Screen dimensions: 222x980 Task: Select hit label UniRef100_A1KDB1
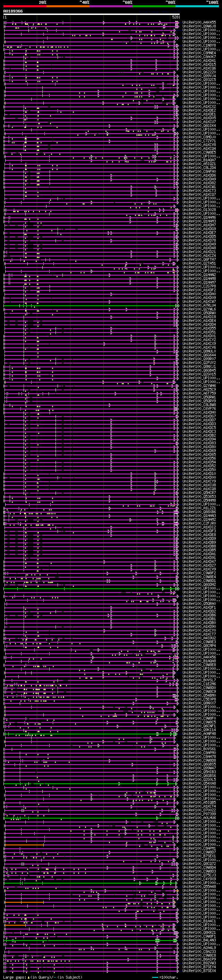199,619
